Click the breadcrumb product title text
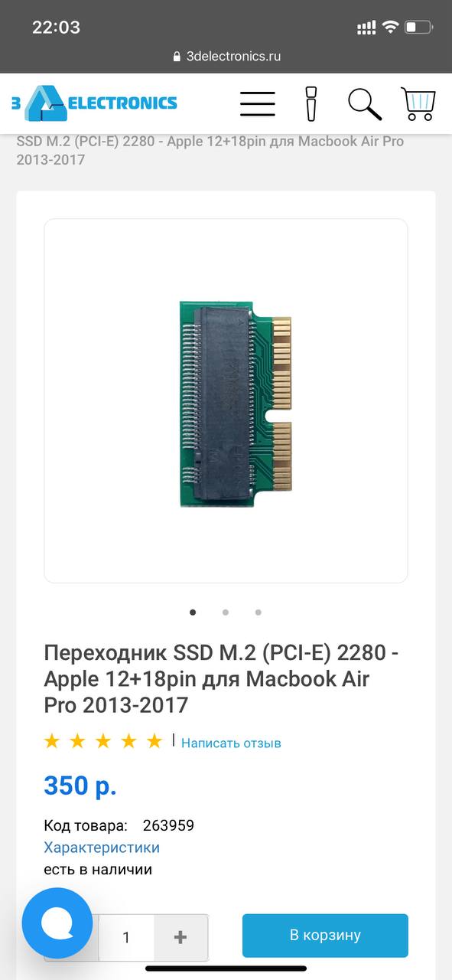 click(x=210, y=151)
